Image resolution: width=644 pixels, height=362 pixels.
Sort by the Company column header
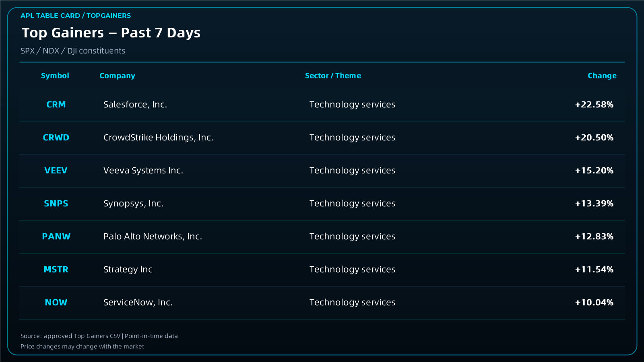[x=117, y=76]
